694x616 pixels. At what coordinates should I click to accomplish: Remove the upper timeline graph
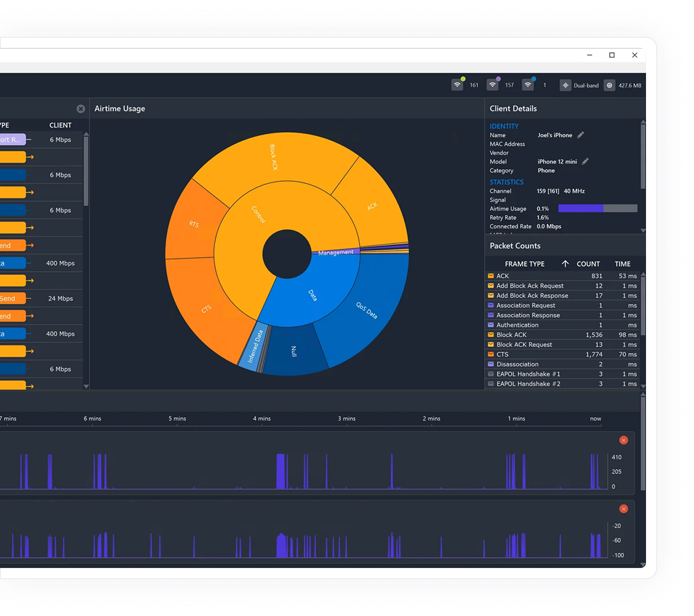(623, 440)
